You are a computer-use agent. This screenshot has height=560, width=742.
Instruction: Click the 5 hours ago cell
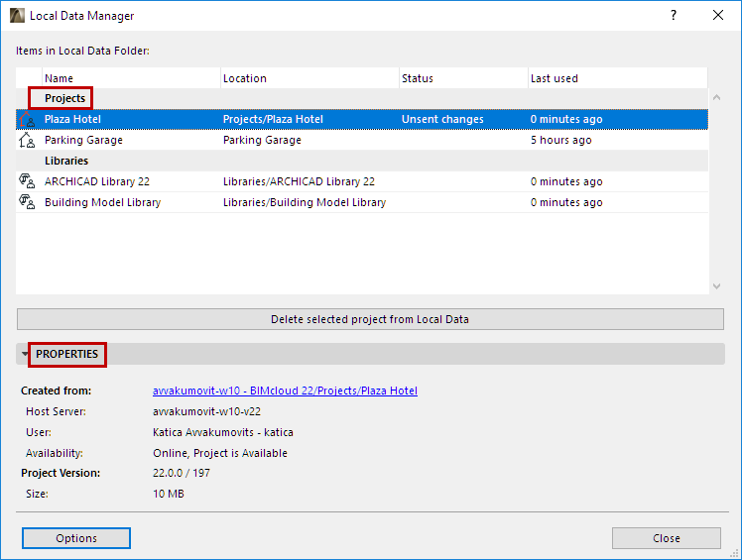click(x=560, y=140)
